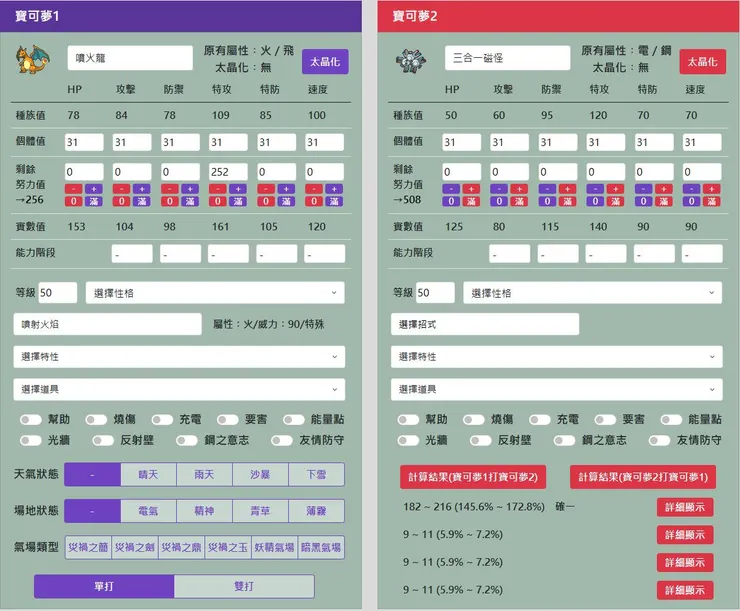Select 災禍之劍 aura type
The height and width of the screenshot is (611, 740).
click(135, 547)
